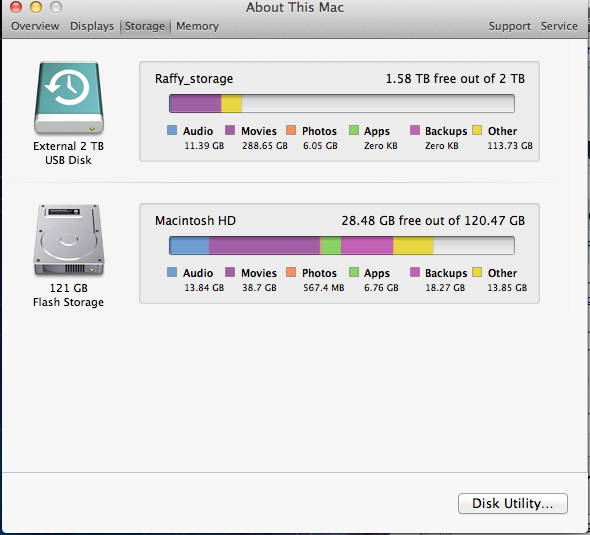Viewport: 590px width, 535px height.
Task: Close the About This Mac window
Action: 16,7
